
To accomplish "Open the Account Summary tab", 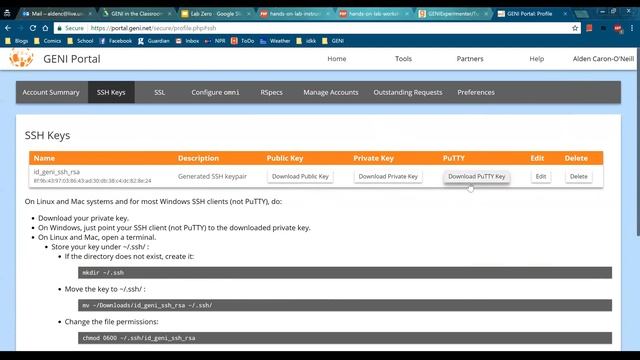I will tap(51, 92).
